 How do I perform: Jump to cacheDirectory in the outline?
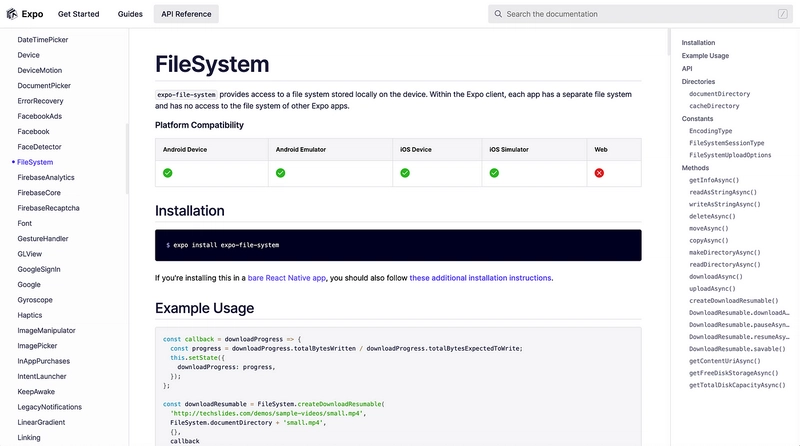714,106
